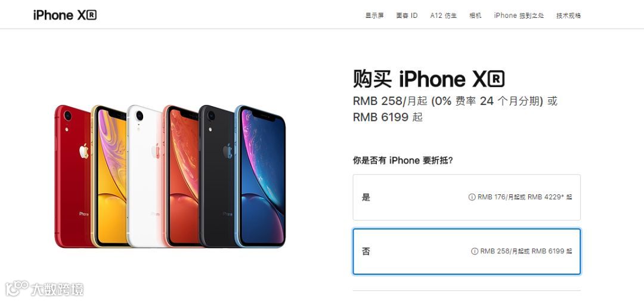Viewport: 644px width, 301px height.
Task: Select the 是 trade-in option
Action: 466,197
